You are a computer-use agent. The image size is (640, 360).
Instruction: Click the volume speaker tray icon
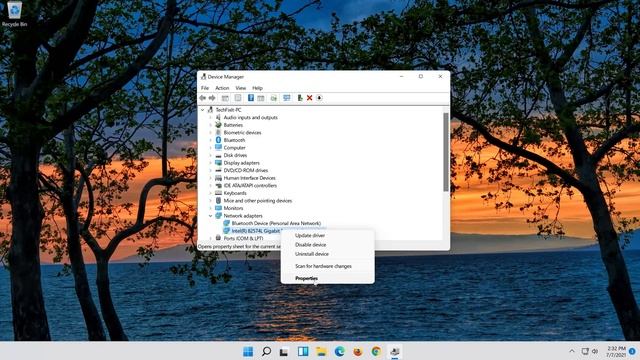click(595, 351)
